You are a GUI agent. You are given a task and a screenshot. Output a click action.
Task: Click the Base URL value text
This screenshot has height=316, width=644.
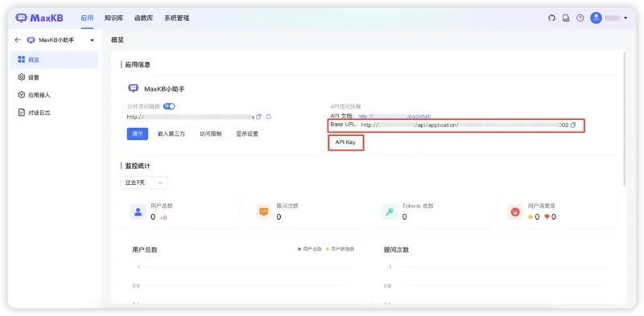pyautogui.click(x=465, y=125)
